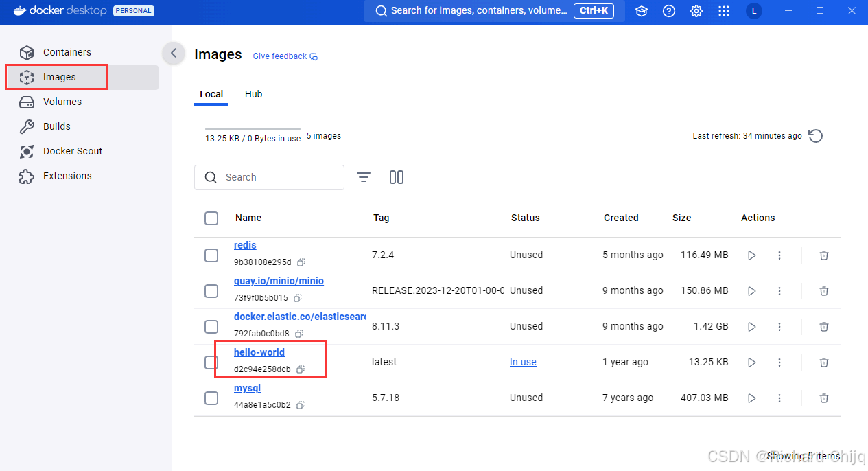The width and height of the screenshot is (868, 471).
Task: Open more actions menu for redis
Action: [779, 255]
